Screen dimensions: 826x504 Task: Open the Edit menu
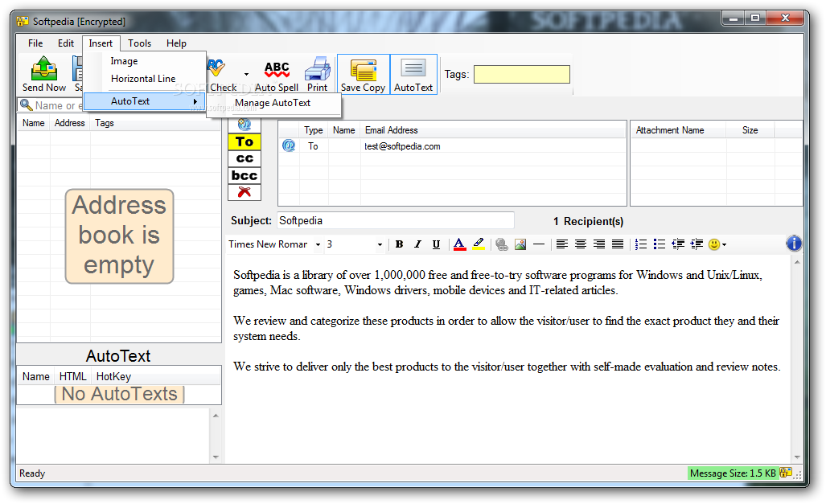66,43
